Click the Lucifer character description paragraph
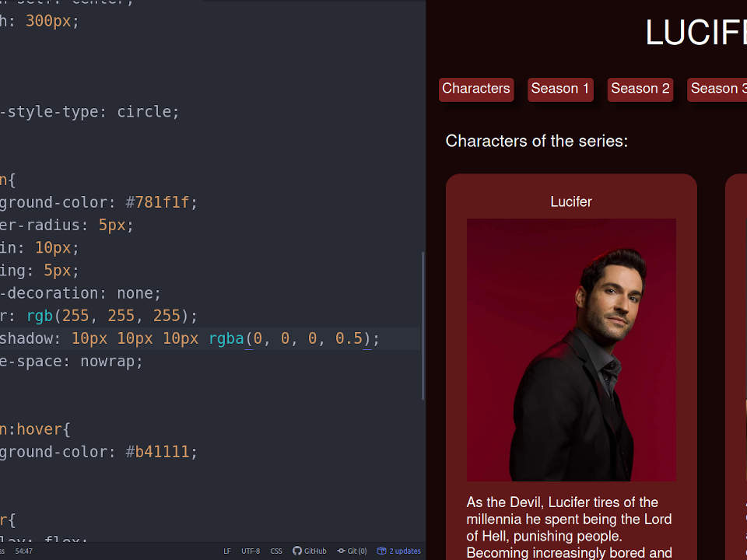The image size is (747, 560). [x=570, y=527]
